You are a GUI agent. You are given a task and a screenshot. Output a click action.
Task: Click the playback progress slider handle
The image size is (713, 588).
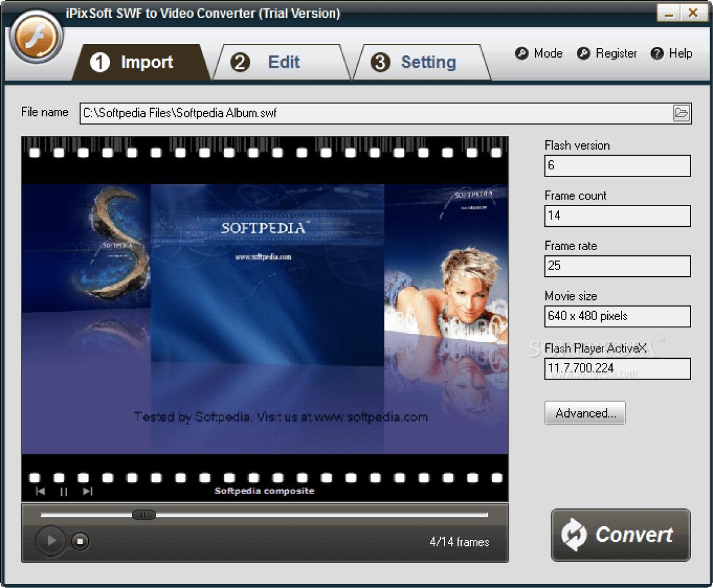point(143,515)
